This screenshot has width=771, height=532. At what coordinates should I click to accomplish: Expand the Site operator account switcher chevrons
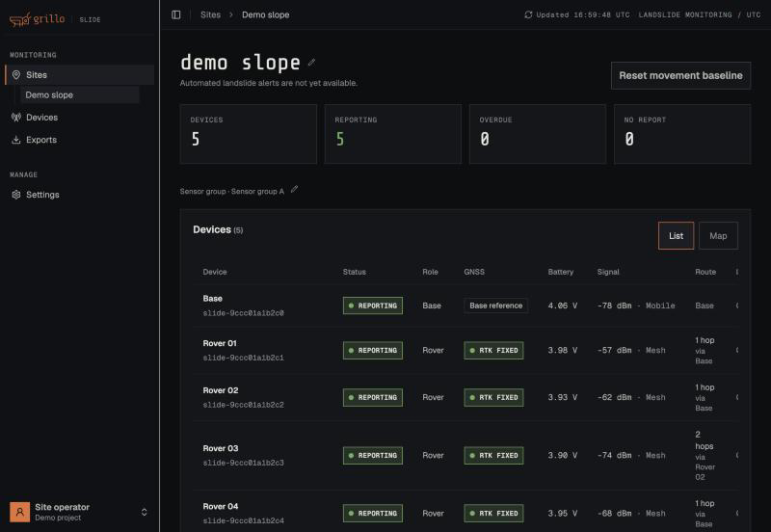coord(144,512)
